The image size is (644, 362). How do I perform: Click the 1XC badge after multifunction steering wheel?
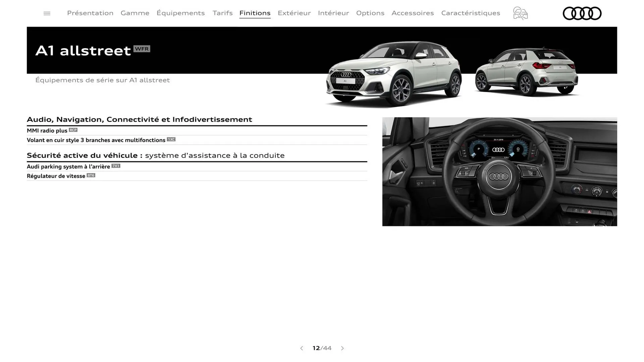coord(171,139)
